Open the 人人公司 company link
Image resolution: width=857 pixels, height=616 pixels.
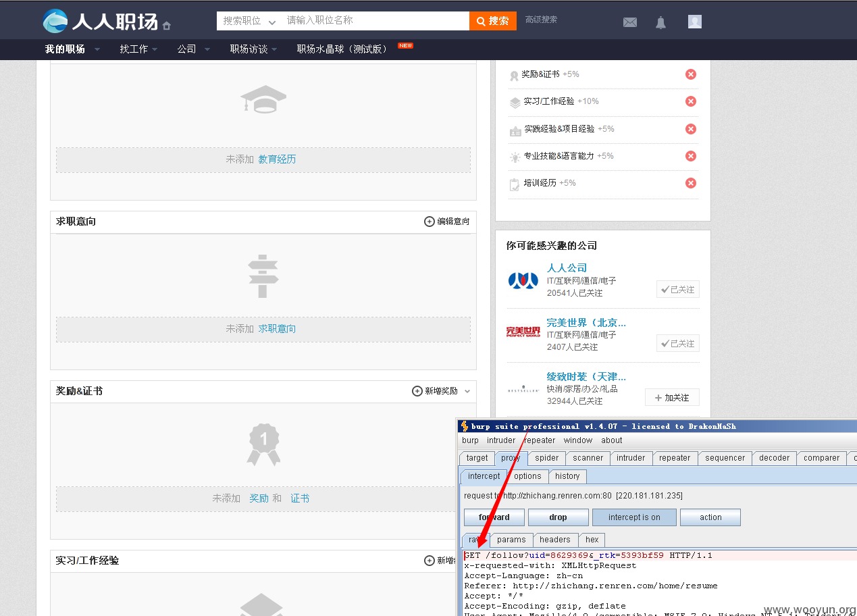567,268
